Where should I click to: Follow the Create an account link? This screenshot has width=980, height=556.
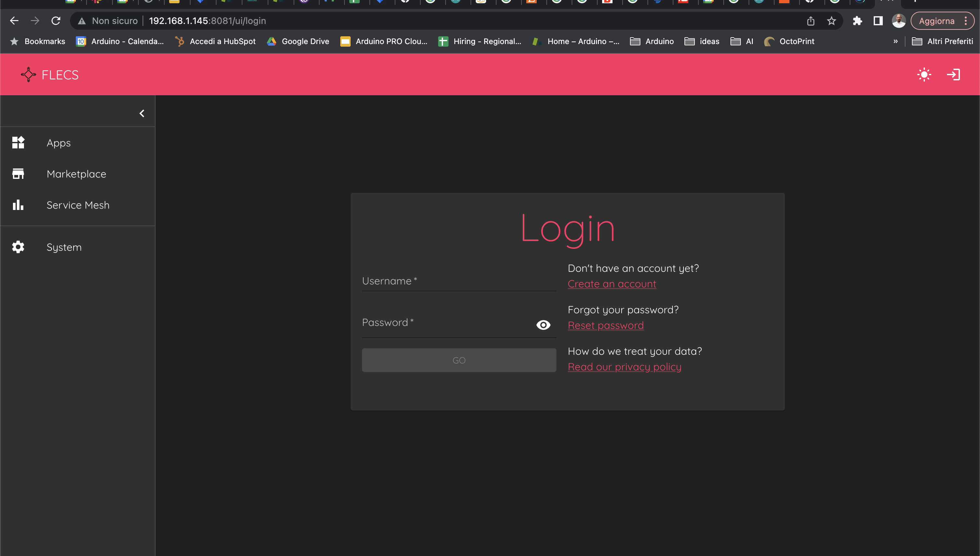click(x=612, y=284)
